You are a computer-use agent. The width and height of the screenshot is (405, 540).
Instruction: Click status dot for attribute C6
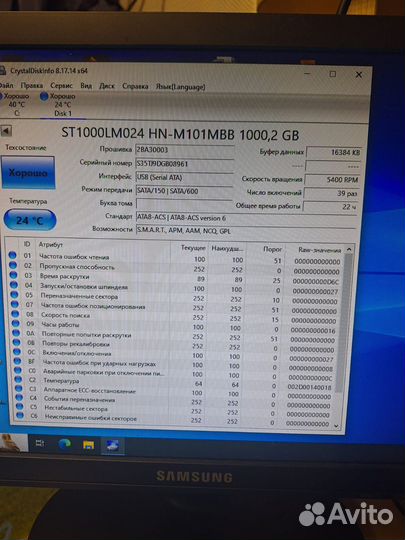(20, 415)
